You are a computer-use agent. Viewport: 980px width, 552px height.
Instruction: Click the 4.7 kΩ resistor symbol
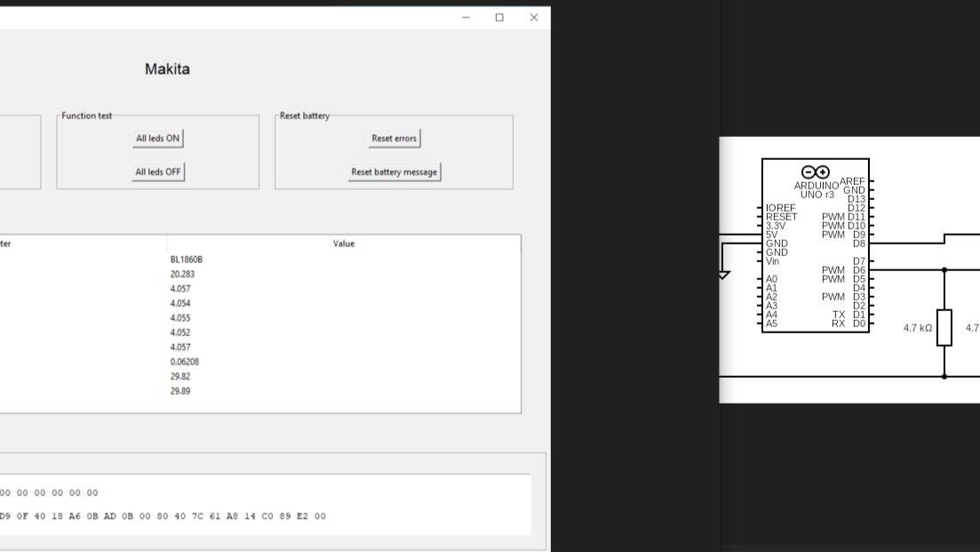[x=944, y=328]
